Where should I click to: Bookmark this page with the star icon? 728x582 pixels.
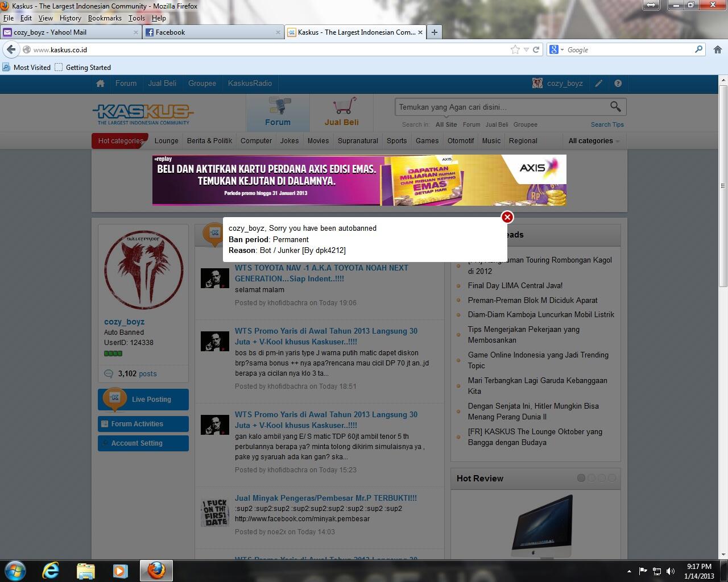515,49
